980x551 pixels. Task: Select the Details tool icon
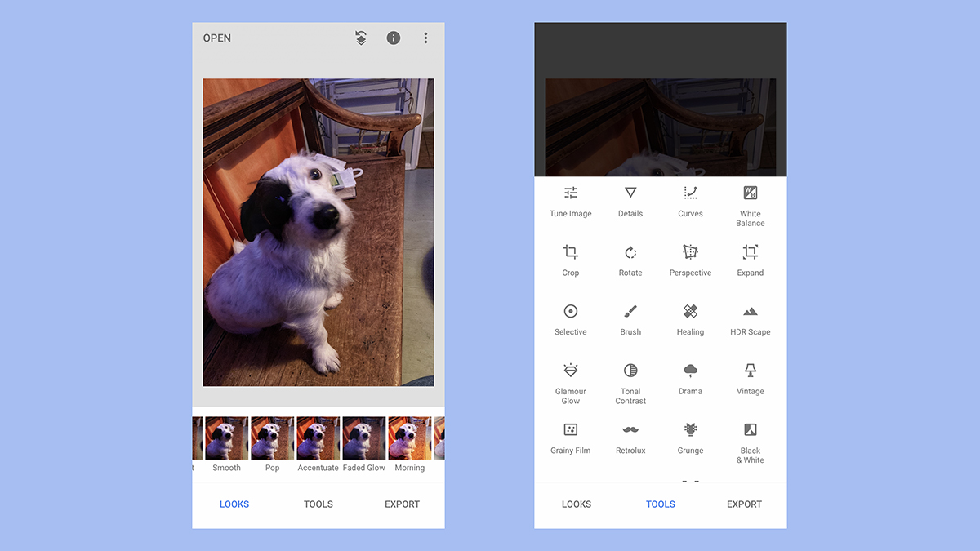click(x=630, y=193)
